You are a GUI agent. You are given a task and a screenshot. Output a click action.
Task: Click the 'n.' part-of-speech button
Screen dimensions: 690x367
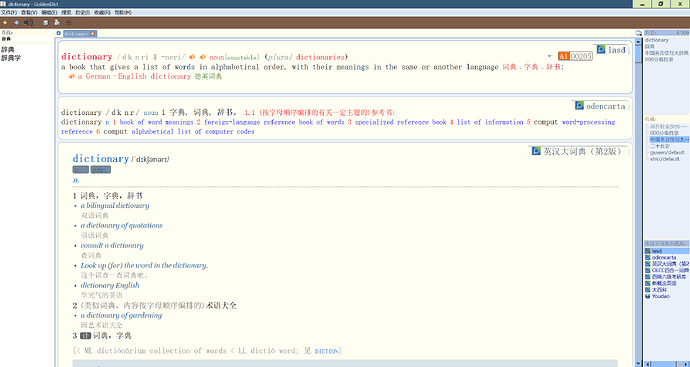[x=81, y=170]
